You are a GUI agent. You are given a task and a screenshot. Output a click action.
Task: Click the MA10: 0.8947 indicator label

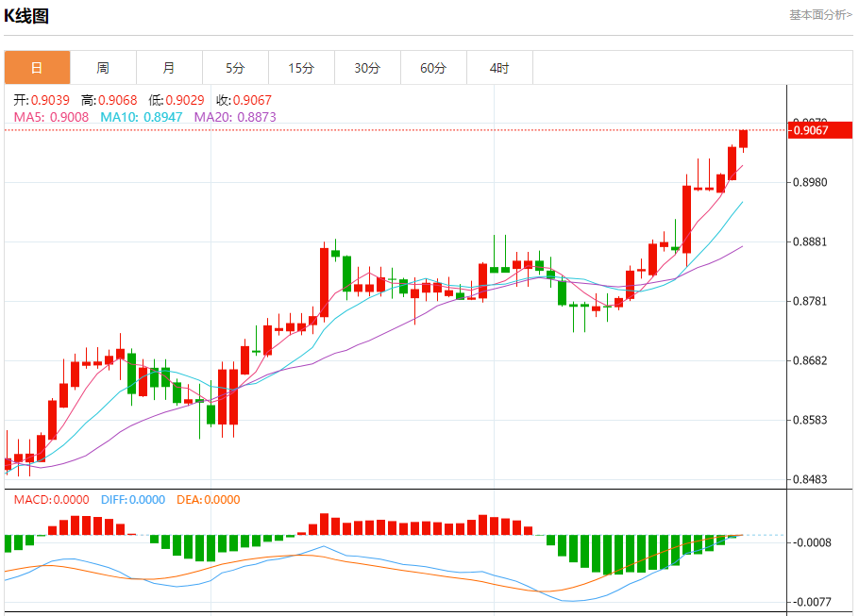click(141, 117)
